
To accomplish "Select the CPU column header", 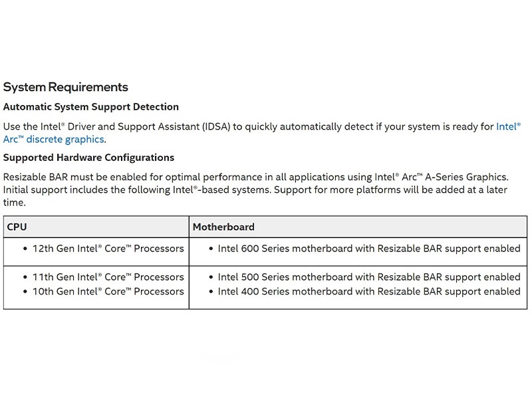I will 17,227.
